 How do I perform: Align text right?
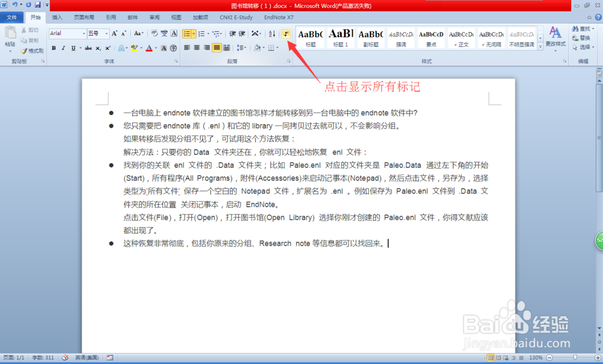(206, 48)
